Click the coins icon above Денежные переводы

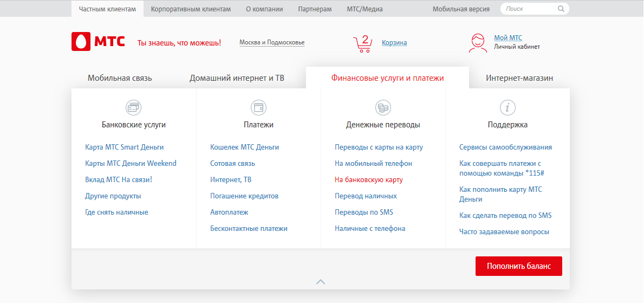pyautogui.click(x=383, y=108)
